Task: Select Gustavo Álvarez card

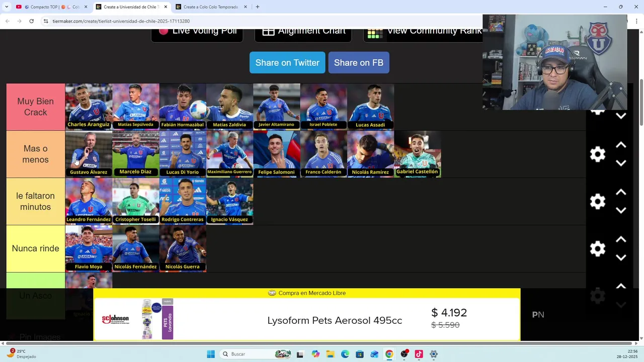Action: pyautogui.click(x=89, y=154)
